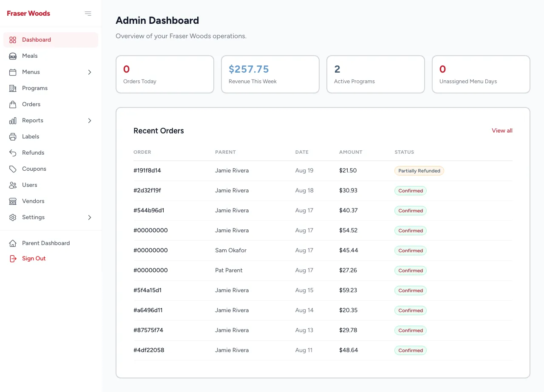This screenshot has width=544, height=392.
Task: Click the Meals burger icon
Action: coord(13,56)
